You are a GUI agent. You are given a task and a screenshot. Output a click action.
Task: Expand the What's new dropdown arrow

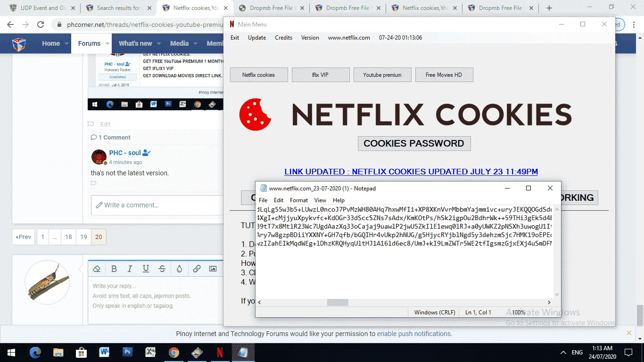click(158, 43)
